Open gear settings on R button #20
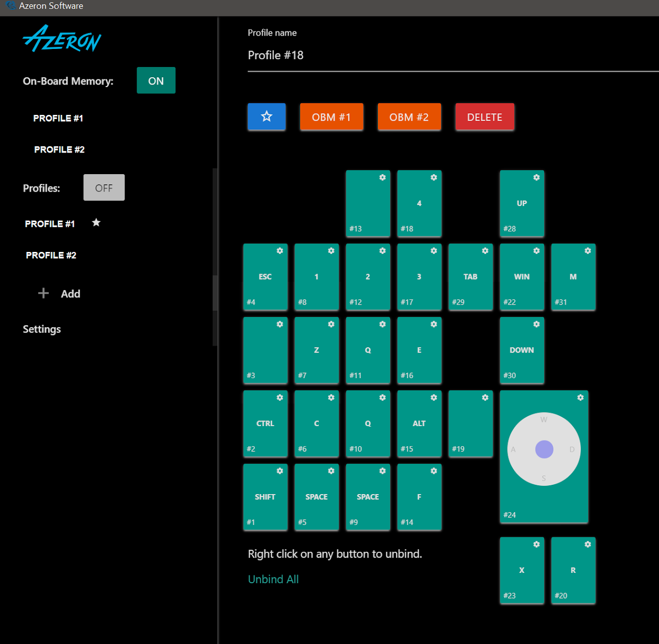 click(588, 545)
